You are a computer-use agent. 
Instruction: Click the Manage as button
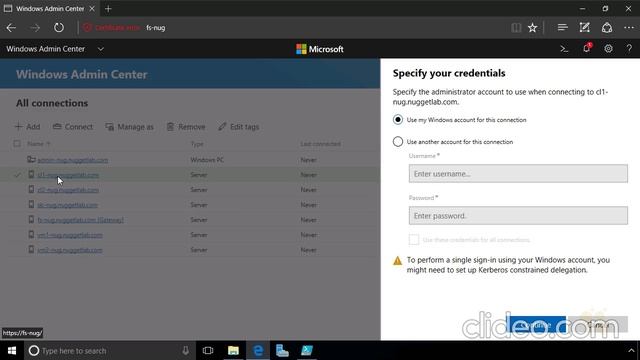click(129, 127)
